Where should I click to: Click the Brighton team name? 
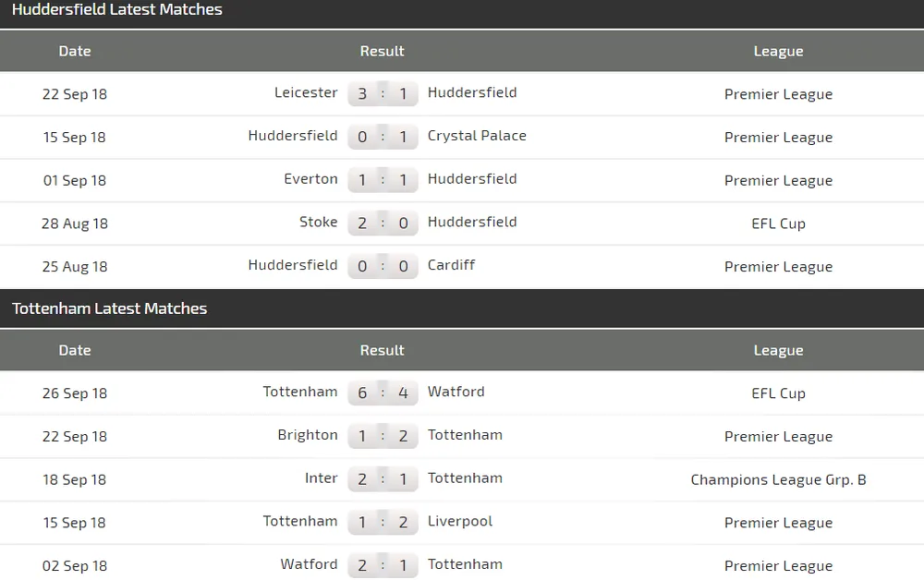point(308,435)
